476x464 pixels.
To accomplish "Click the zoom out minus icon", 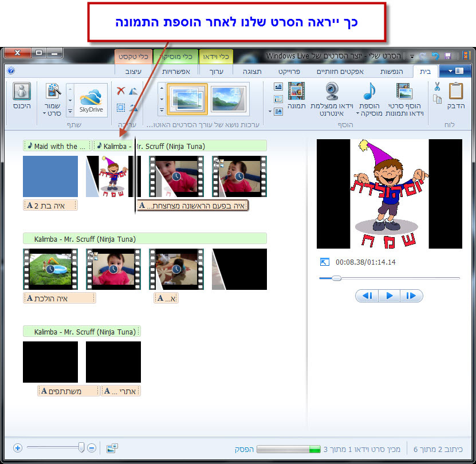I will 92,448.
